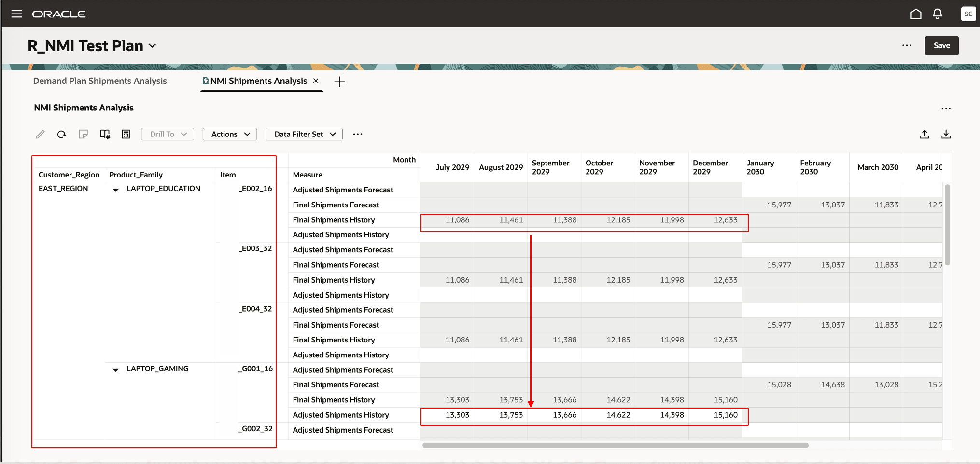This screenshot has width=980, height=464.
Task: Select the EAST_REGION row header
Action: [63, 189]
